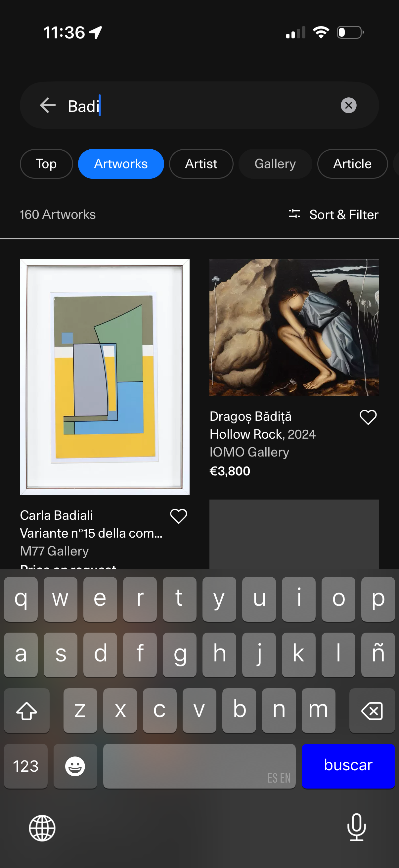
Task: Open Sort & Filter options
Action: pos(333,215)
